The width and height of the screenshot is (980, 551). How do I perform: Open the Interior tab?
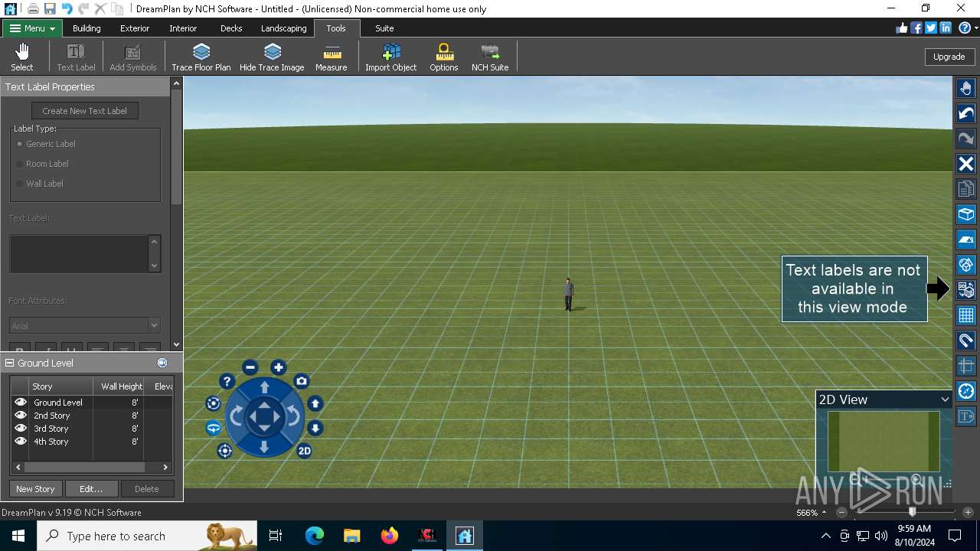(x=183, y=28)
